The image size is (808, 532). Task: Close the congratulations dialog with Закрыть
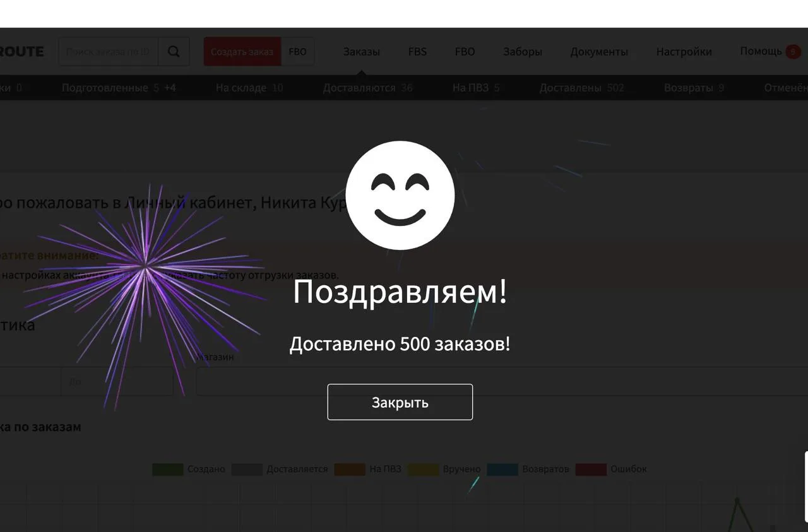click(x=400, y=402)
